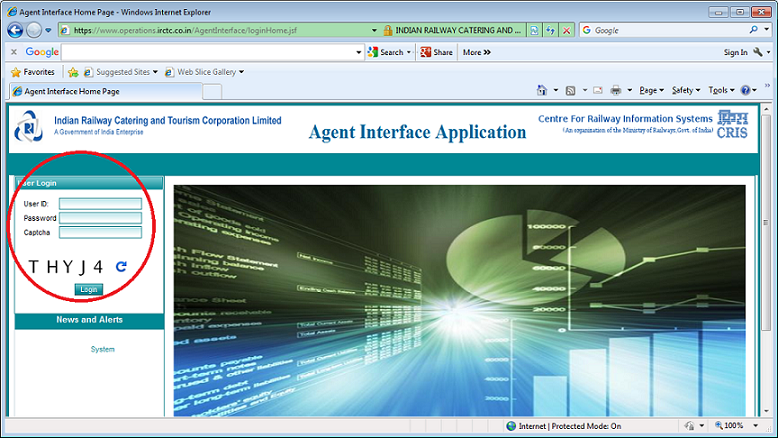Click the Home page icon
778x438 pixels.
[x=542, y=90]
